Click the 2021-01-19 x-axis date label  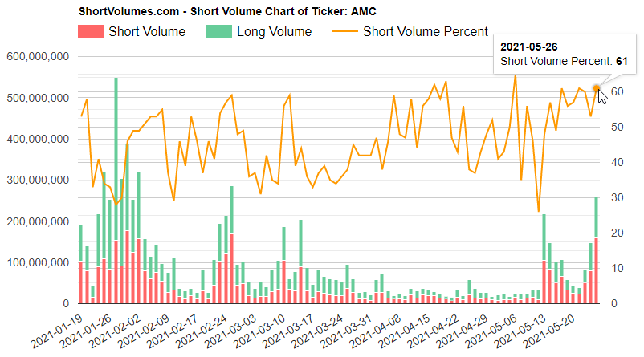[58, 330]
